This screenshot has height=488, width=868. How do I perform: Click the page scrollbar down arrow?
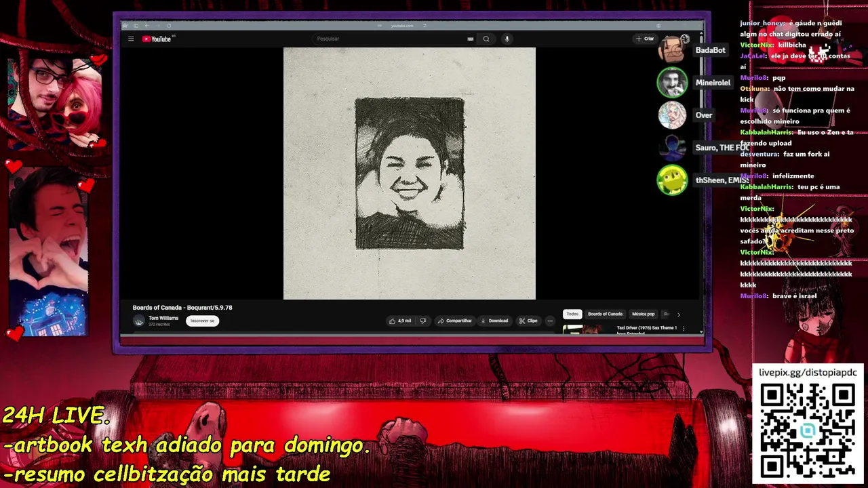701,332
